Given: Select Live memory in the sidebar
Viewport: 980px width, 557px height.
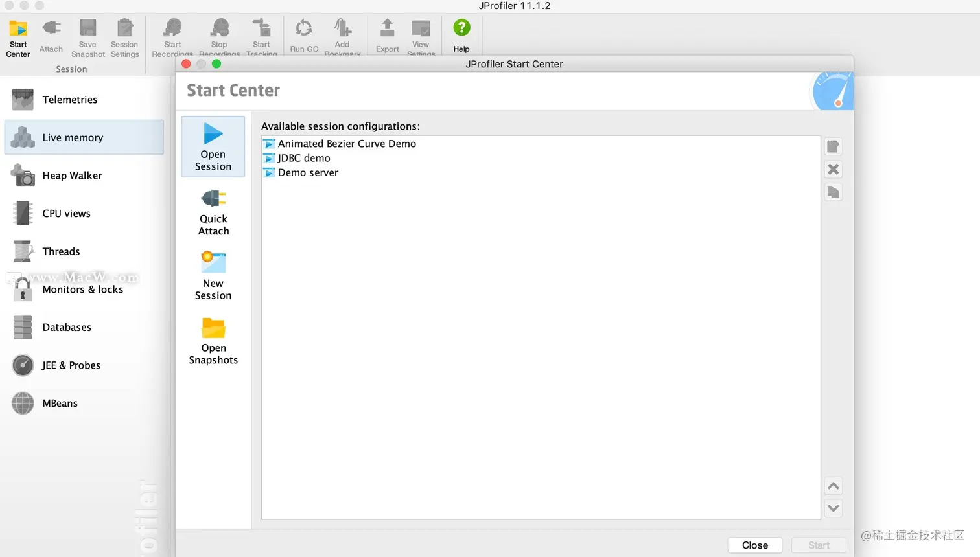Looking at the screenshot, I should (84, 137).
